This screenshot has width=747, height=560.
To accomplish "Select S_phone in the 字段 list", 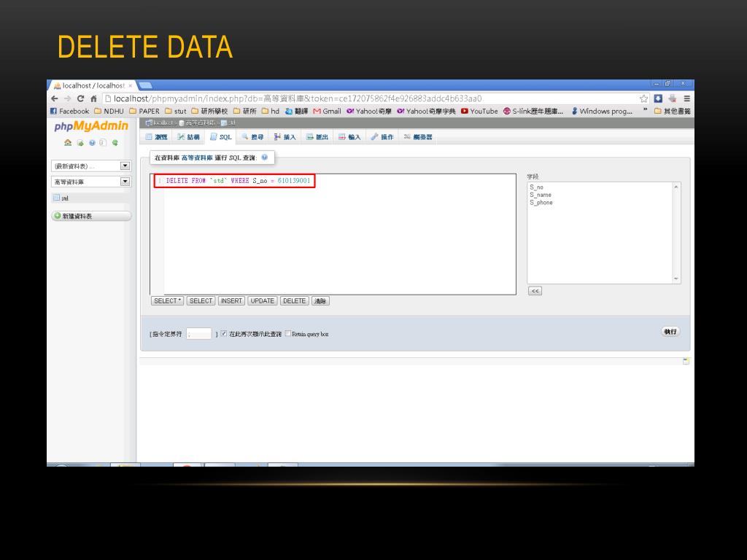I will (541, 203).
